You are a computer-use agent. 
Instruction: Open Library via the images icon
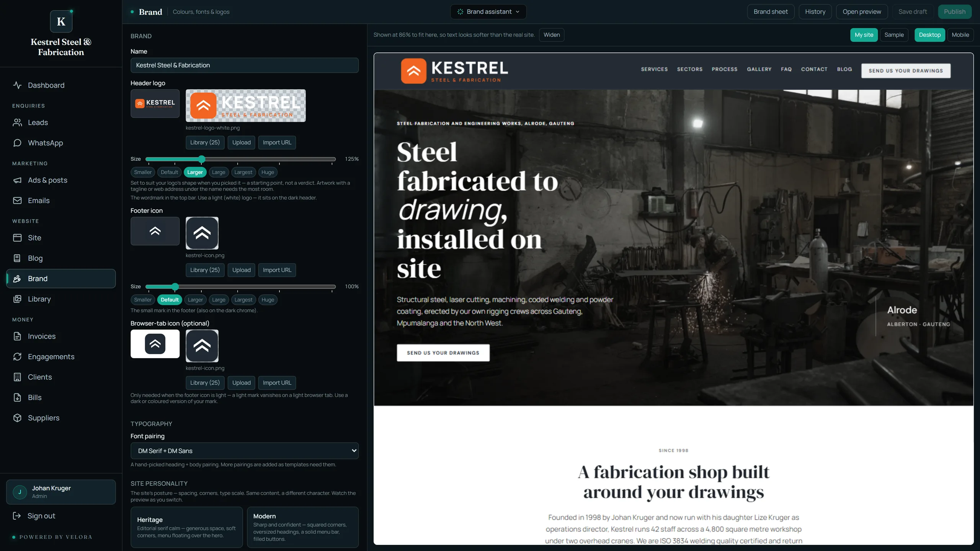(17, 299)
